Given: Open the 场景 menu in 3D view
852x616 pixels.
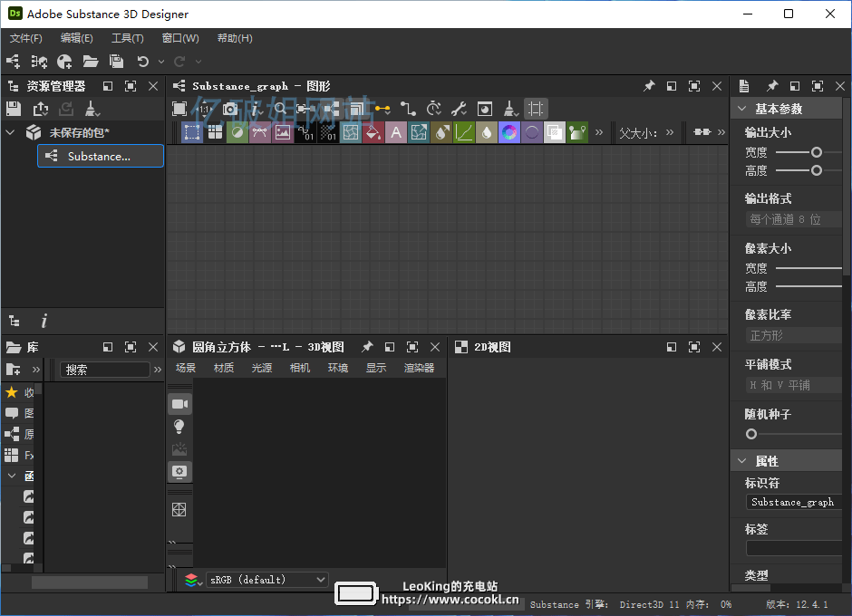Looking at the screenshot, I should tap(185, 368).
